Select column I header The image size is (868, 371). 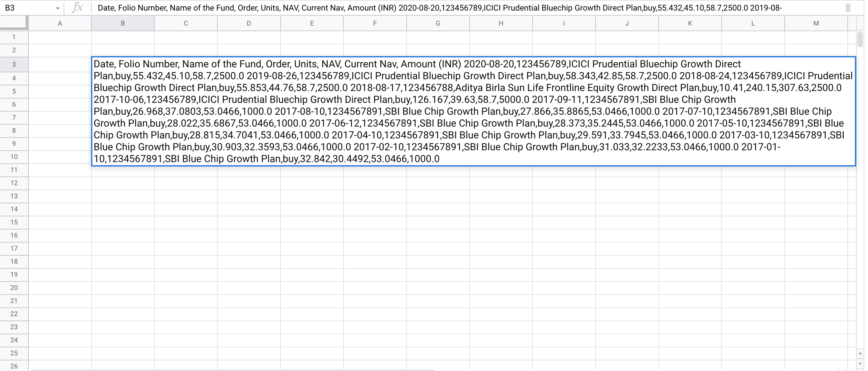click(x=564, y=23)
